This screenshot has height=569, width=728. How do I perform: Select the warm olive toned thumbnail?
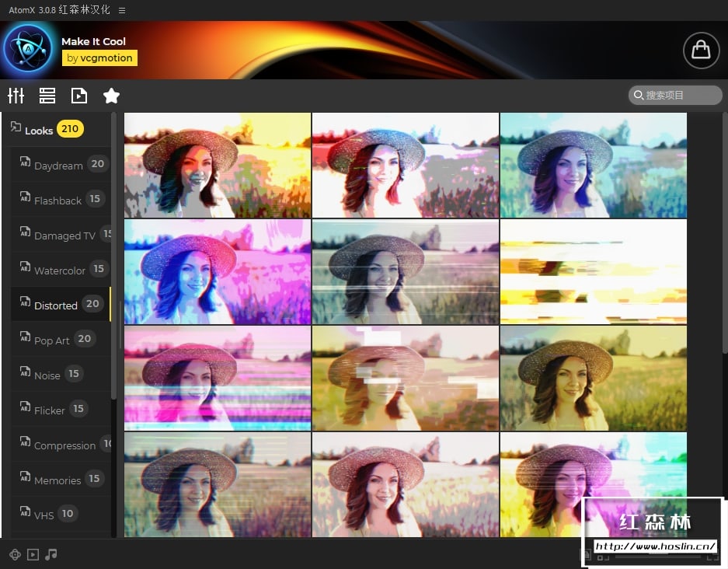point(594,378)
